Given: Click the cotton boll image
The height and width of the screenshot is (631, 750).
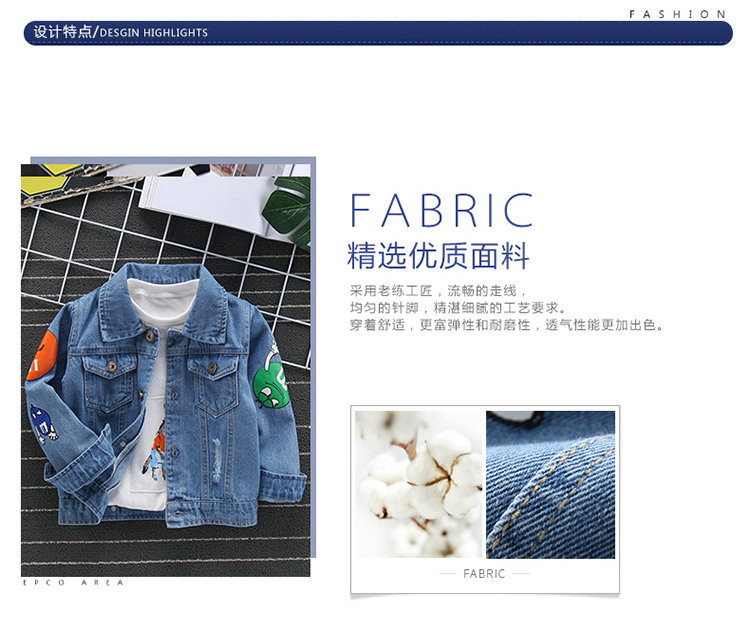Looking at the screenshot, I should pos(419,484).
